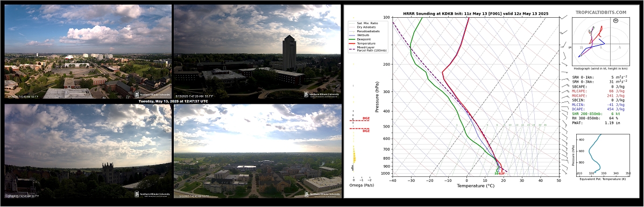Click the Northern Illinois University logo in top-left webcam

tap(152, 95)
